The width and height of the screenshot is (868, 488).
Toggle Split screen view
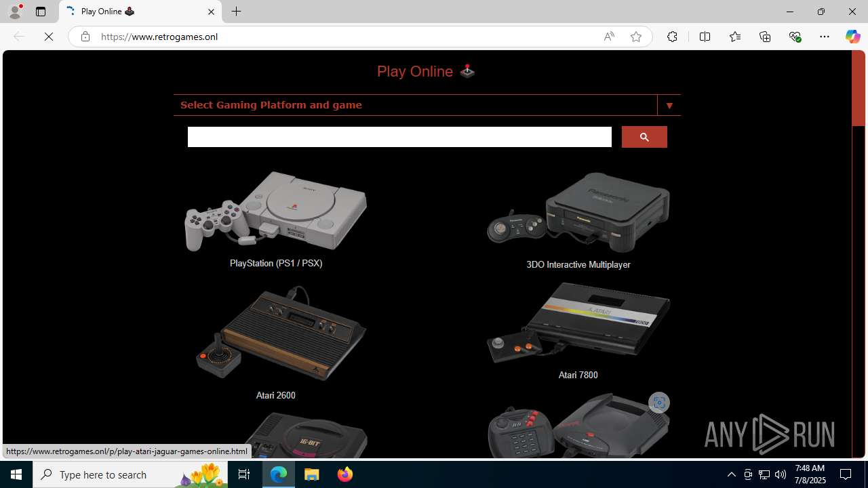click(705, 37)
